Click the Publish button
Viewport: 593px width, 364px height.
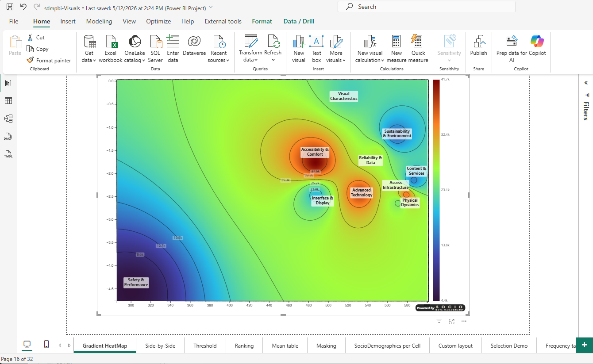[478, 46]
